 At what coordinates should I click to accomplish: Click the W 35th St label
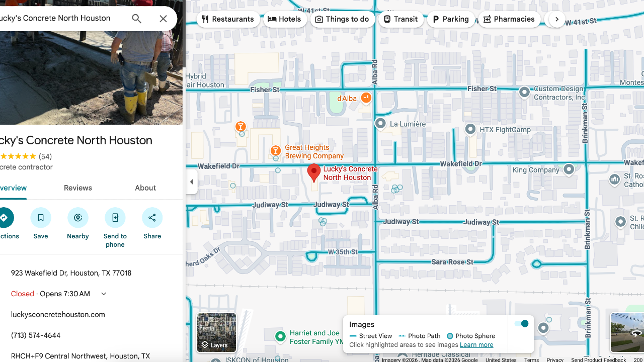coord(343,251)
